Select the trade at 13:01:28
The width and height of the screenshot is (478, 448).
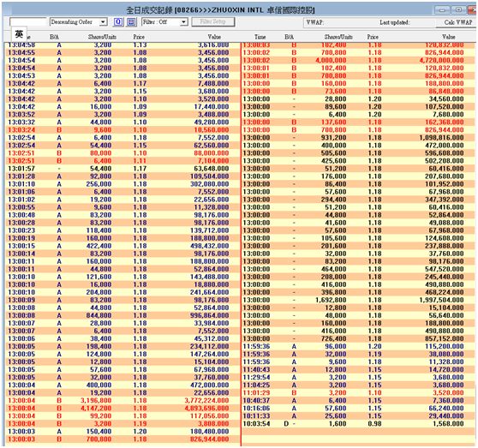tap(123, 176)
